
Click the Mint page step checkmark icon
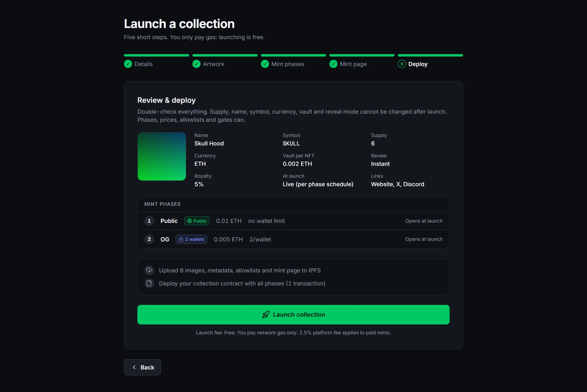click(x=333, y=64)
